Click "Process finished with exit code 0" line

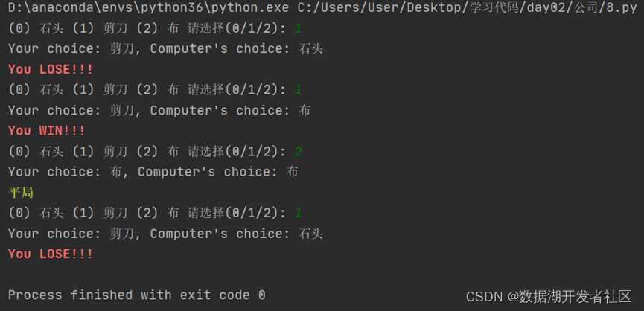[x=137, y=295]
